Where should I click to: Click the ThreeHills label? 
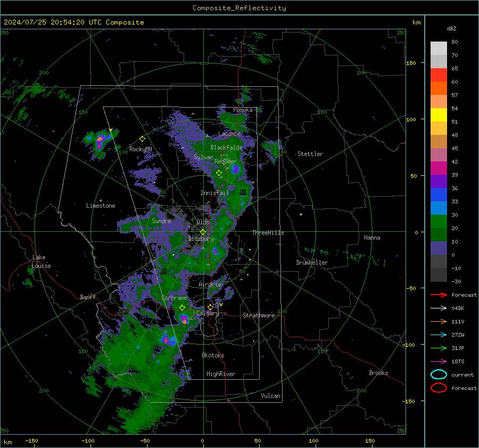(268, 233)
